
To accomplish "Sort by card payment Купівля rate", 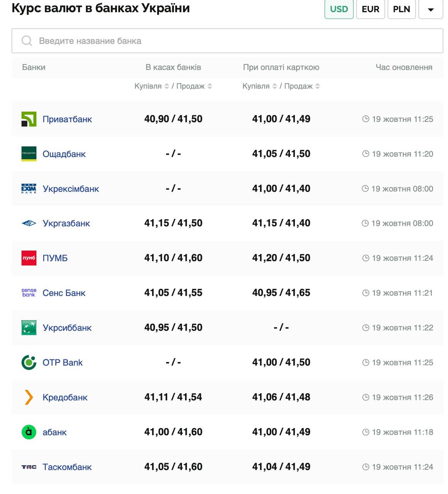I will point(275,86).
